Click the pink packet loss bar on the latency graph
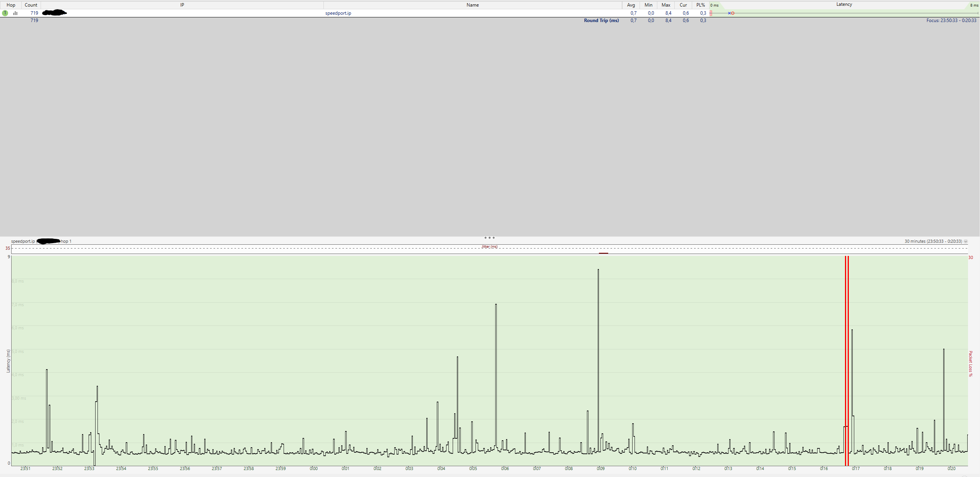Screen dimensions: 980x477 pyautogui.click(x=711, y=13)
